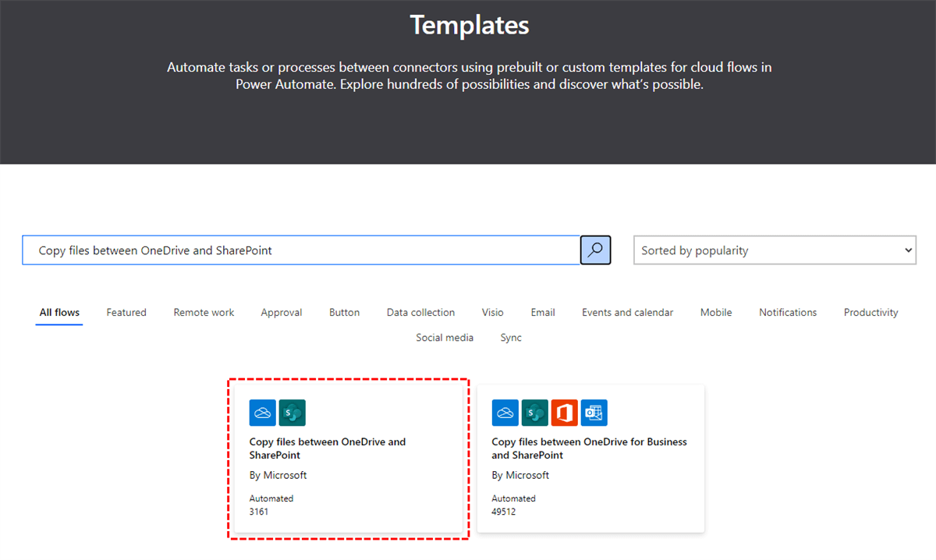Screen dimensions: 936x560
Task: Switch to the Productivity tab
Action: point(870,313)
